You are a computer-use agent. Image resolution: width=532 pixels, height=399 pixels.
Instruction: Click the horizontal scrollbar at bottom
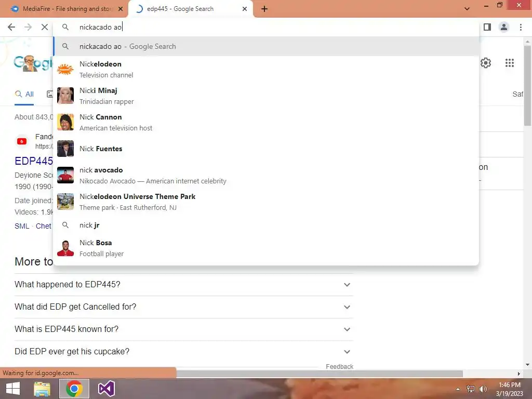pos(319,374)
